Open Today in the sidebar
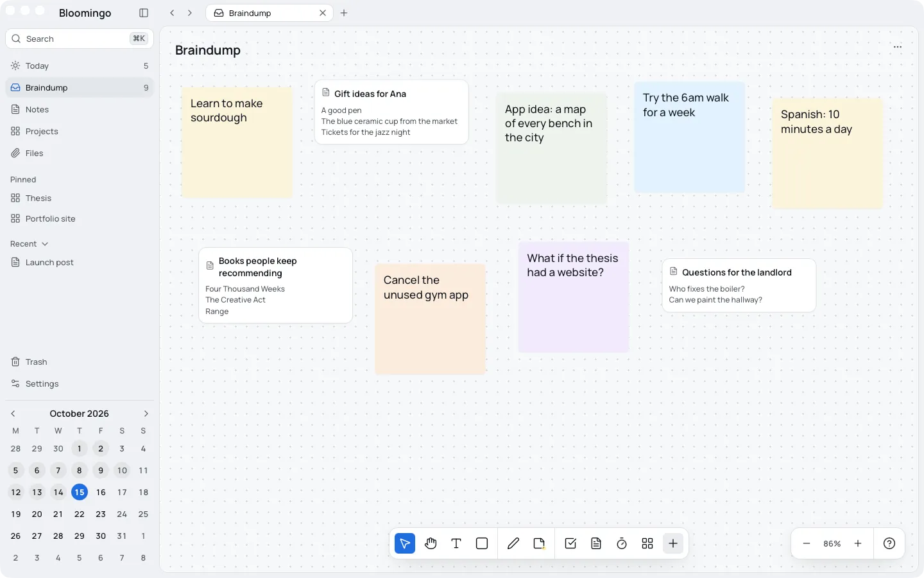The height and width of the screenshot is (578, 924). [x=80, y=66]
